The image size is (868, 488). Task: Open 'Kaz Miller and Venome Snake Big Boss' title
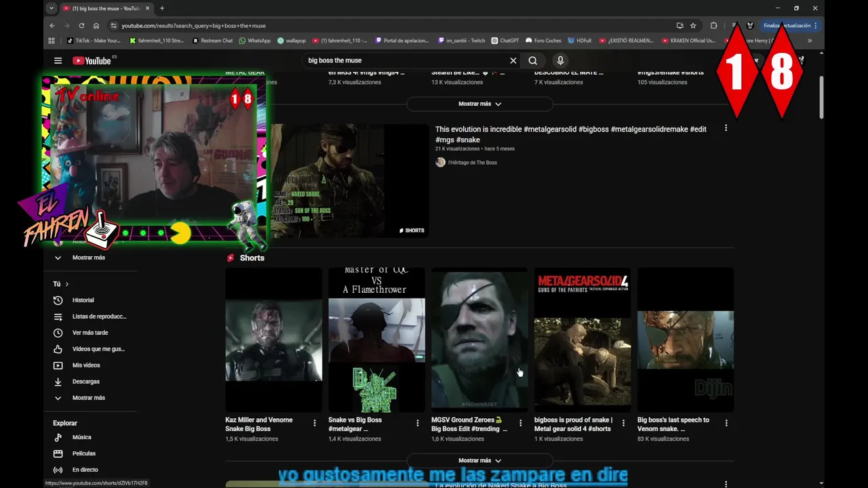tap(259, 424)
